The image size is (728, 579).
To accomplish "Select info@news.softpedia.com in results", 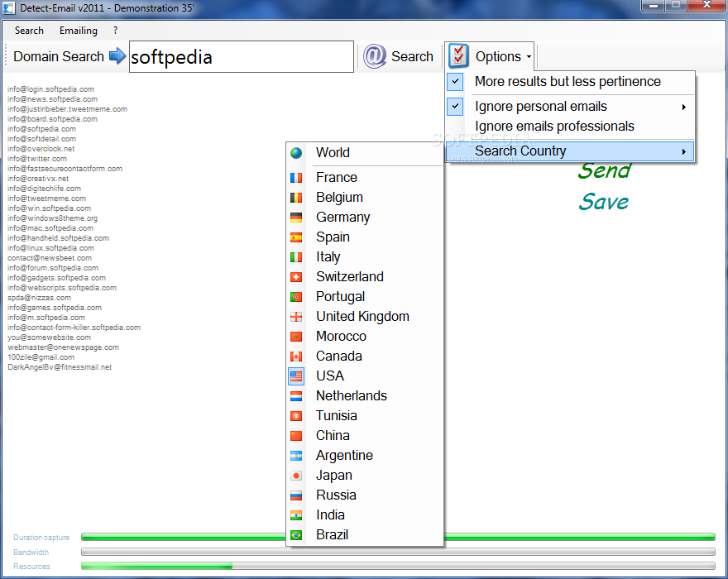I will (x=52, y=99).
